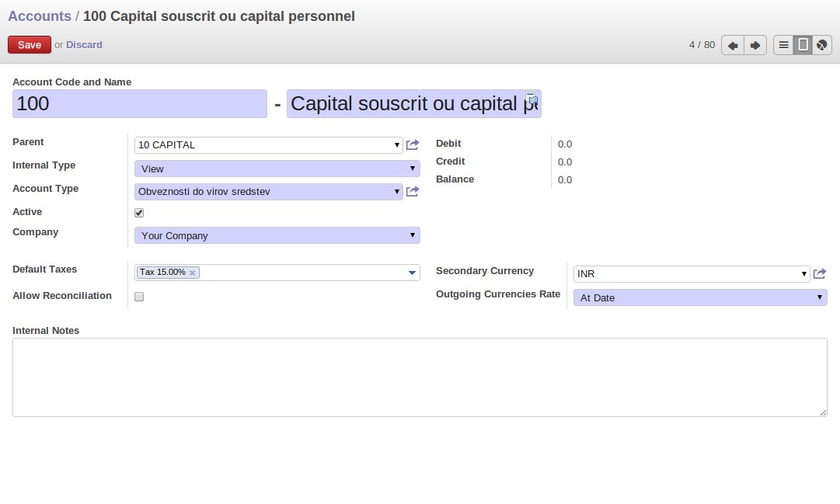This screenshot has height=504, width=840.
Task: Remove the Tax 15.00% tag
Action: pos(192,273)
